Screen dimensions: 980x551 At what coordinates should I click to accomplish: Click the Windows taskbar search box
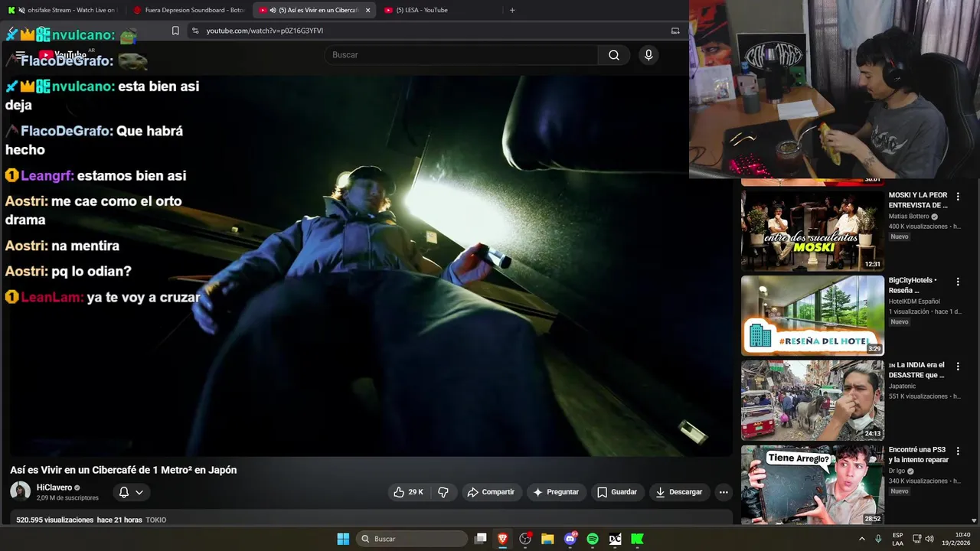413,539
